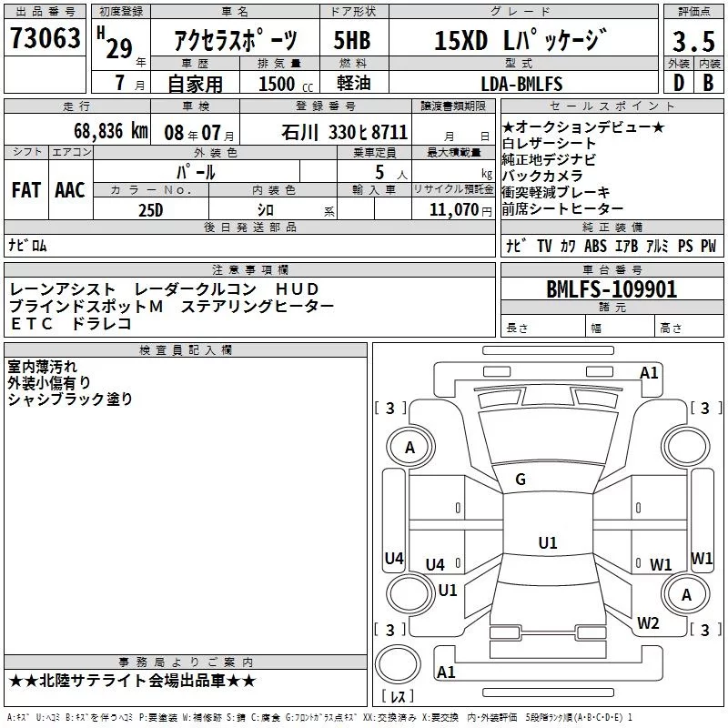This screenshot has height=728, width=728.
Task: Select inspector remark 外装小傷有り
Action: 49,383
